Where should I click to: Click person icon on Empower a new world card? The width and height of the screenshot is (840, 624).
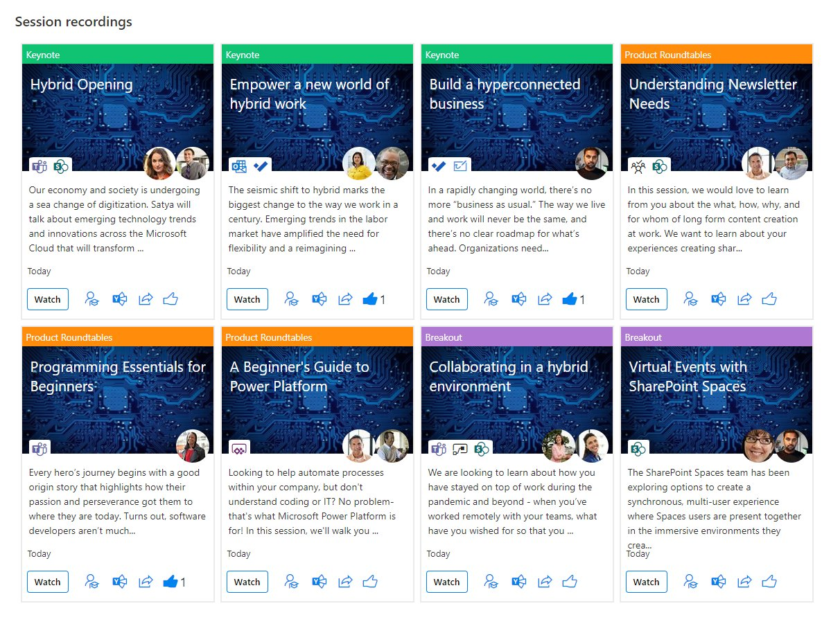click(292, 299)
